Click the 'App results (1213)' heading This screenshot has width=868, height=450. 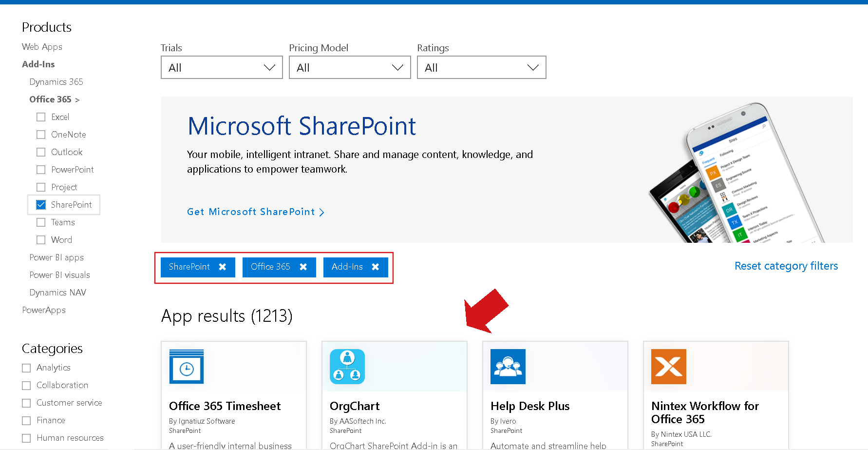[x=227, y=316]
